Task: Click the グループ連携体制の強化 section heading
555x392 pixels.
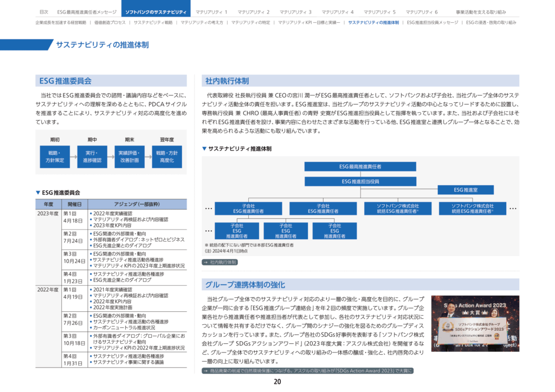Action: click(x=245, y=285)
